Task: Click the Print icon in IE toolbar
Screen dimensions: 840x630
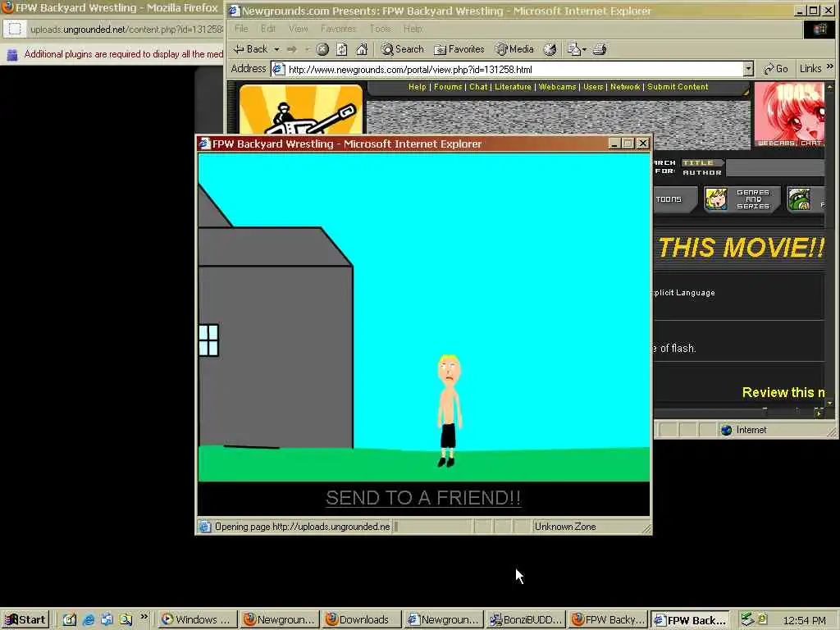Action: click(600, 49)
